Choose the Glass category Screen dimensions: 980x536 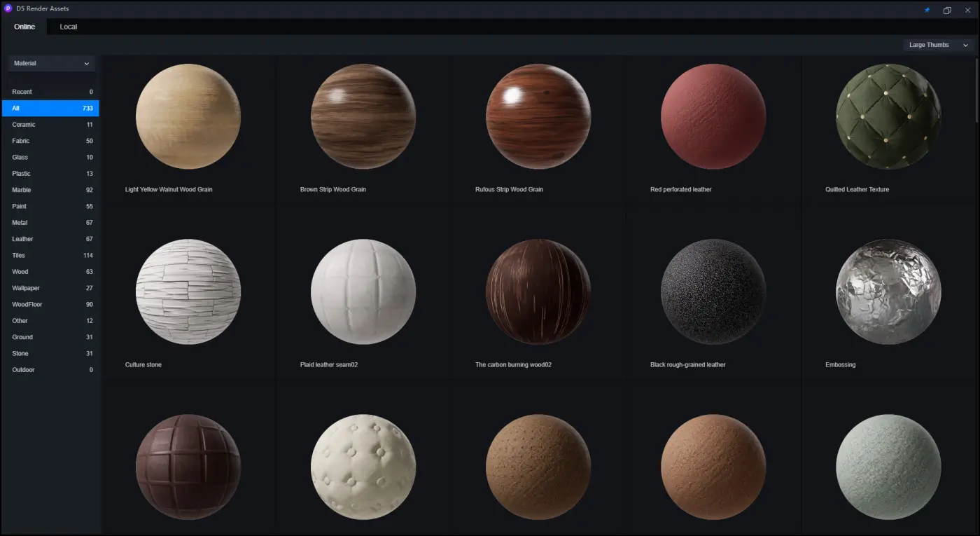(x=50, y=157)
